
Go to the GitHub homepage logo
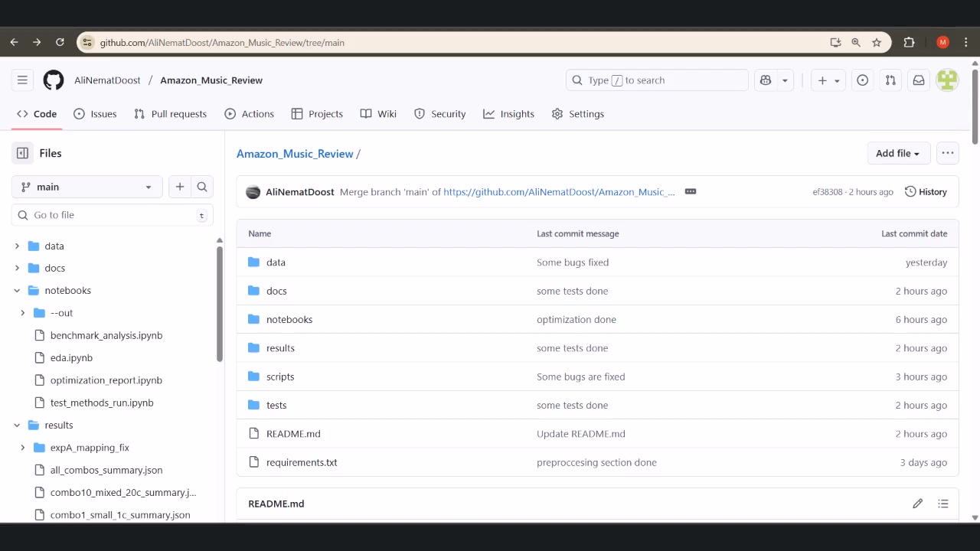click(x=54, y=80)
